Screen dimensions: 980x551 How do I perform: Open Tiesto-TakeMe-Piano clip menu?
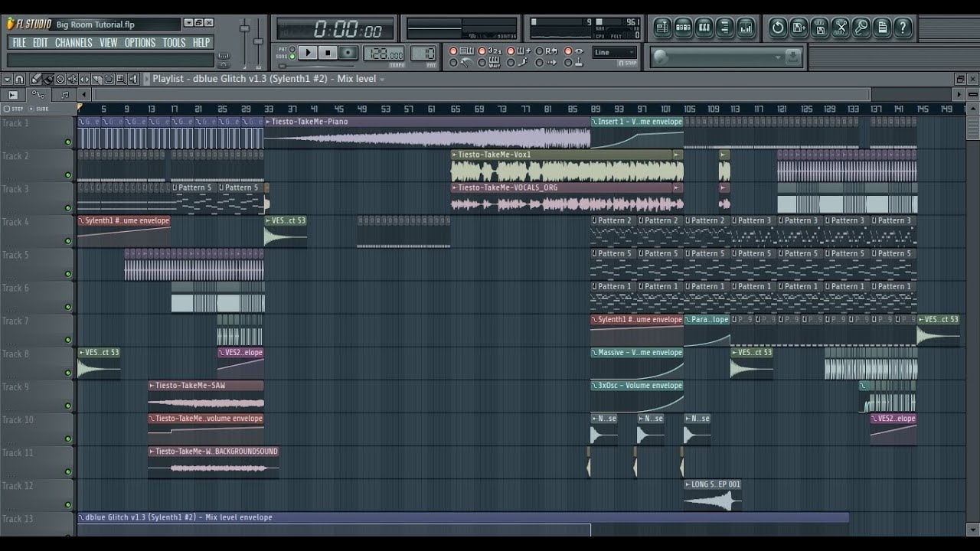(x=268, y=122)
